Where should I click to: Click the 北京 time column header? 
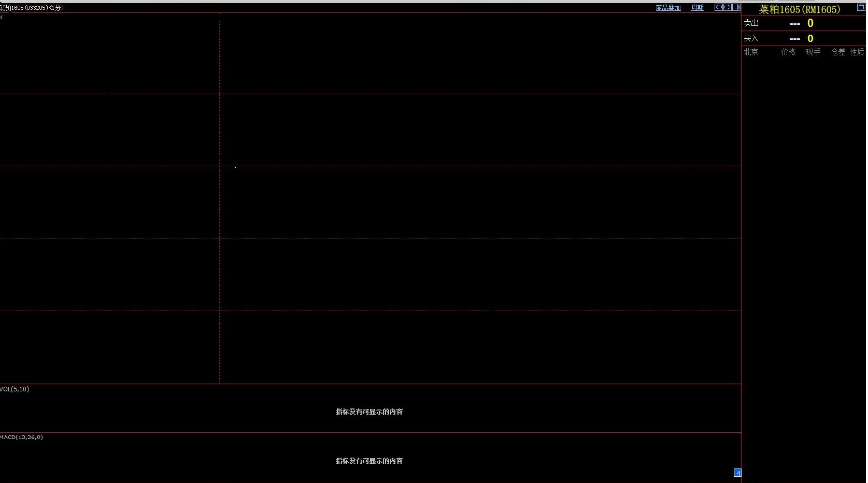pyautogui.click(x=751, y=52)
